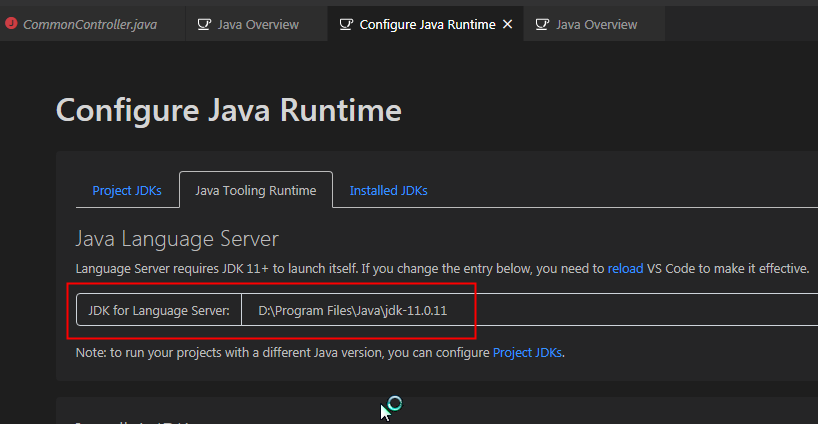Image resolution: width=818 pixels, height=424 pixels.
Task: Follow the Project JDKs link in the note
Action: click(x=528, y=352)
